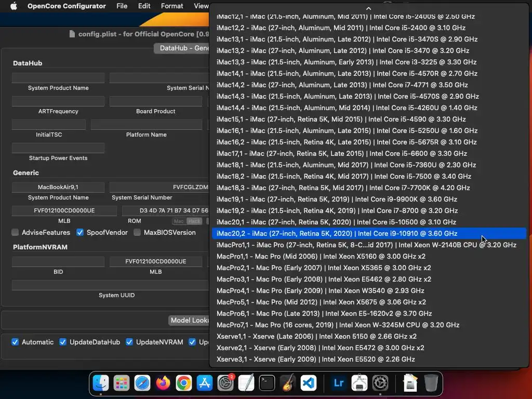Click the scroll-up arrow atop the model list
Image resolution: width=532 pixels, height=399 pixels.
(x=369, y=8)
